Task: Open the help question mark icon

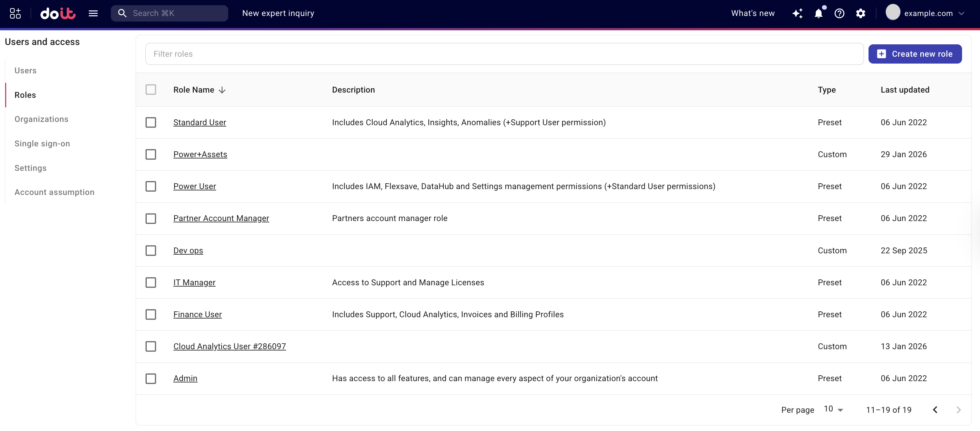Action: tap(839, 13)
